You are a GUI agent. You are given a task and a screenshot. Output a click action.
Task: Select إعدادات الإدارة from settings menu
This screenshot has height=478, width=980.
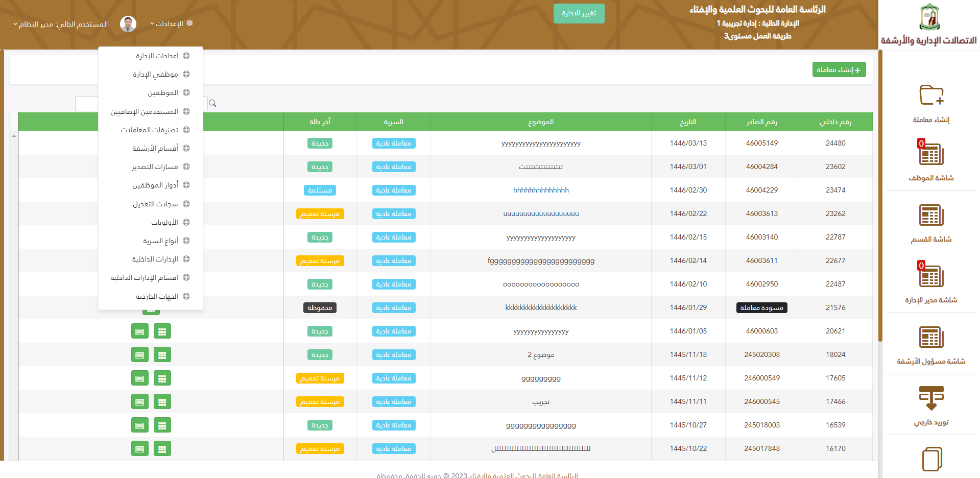pos(157,56)
